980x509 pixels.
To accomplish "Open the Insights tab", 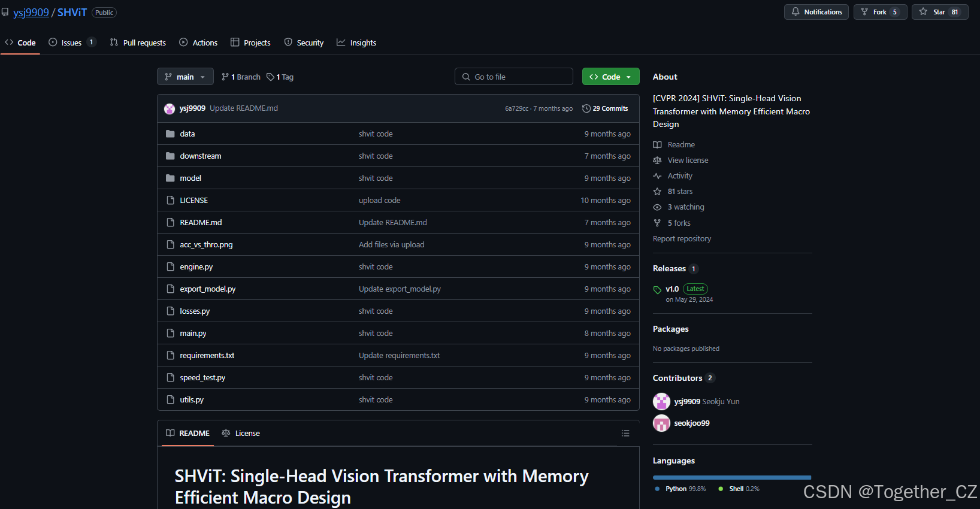I will [x=356, y=43].
